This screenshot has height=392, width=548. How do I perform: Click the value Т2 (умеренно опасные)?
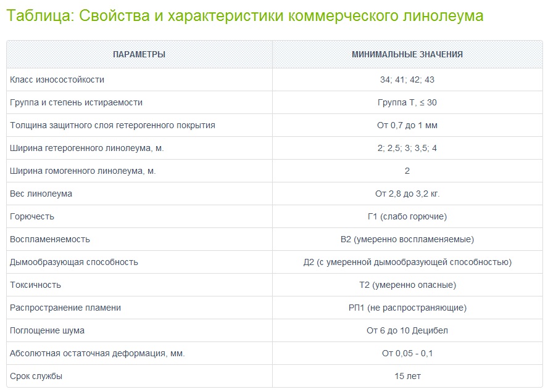click(407, 285)
